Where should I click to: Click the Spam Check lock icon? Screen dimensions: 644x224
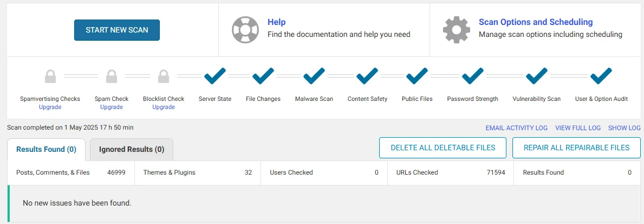point(111,76)
